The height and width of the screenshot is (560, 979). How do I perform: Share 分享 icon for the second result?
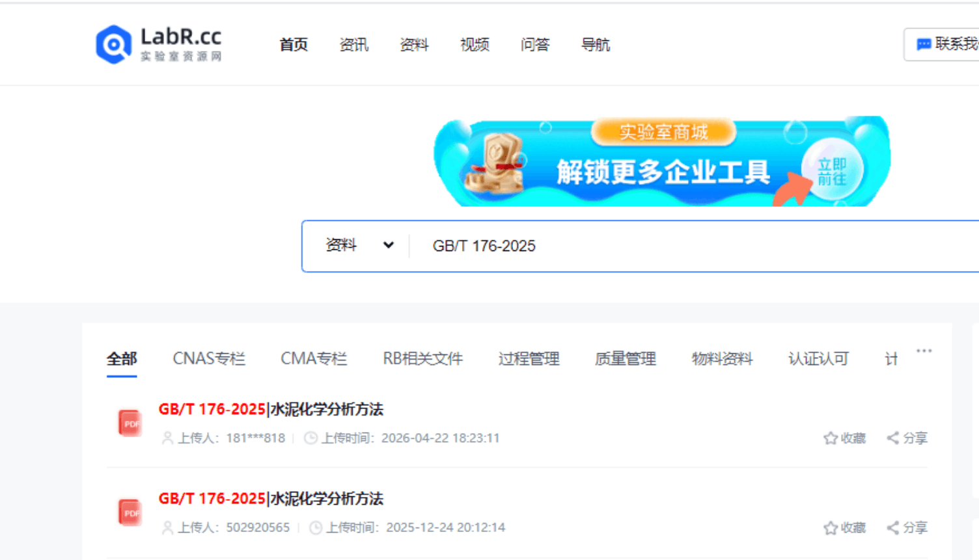coord(907,527)
